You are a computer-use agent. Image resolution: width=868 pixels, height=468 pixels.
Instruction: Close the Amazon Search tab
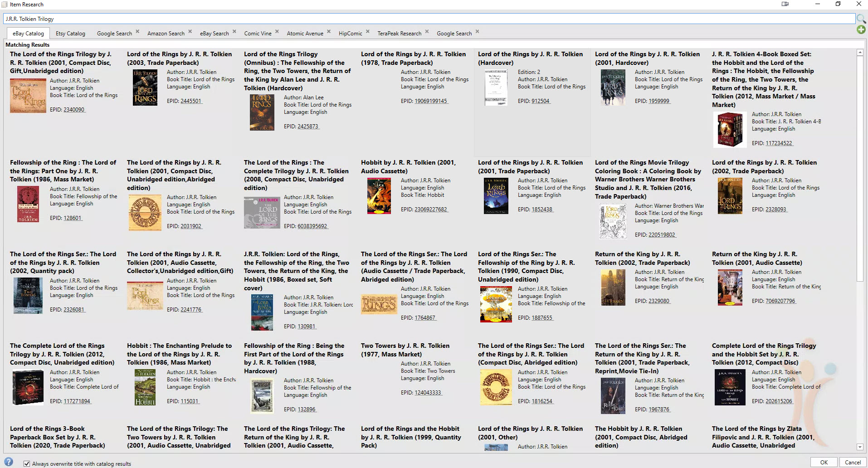click(190, 32)
